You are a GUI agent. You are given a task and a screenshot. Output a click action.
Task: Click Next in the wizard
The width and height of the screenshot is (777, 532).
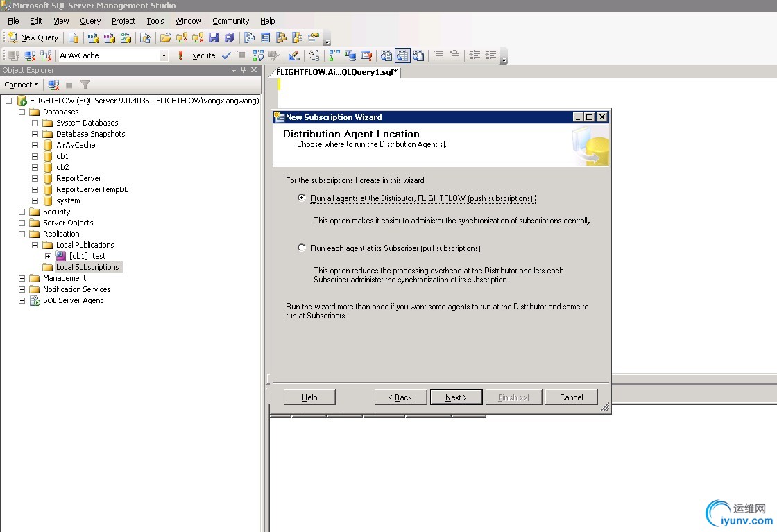(456, 397)
